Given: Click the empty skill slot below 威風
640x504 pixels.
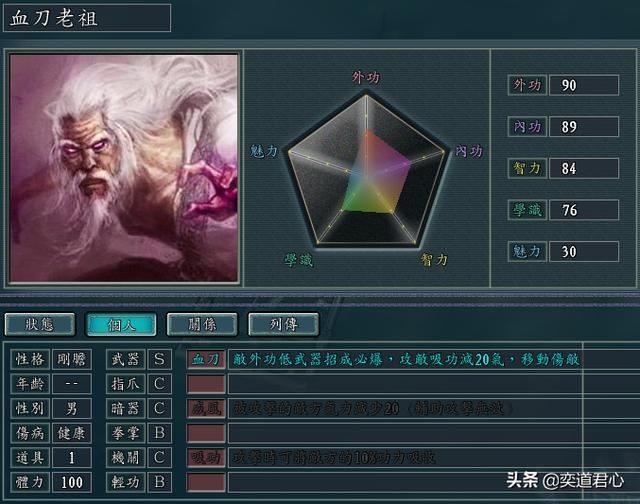Looking at the screenshot, I should [x=206, y=433].
